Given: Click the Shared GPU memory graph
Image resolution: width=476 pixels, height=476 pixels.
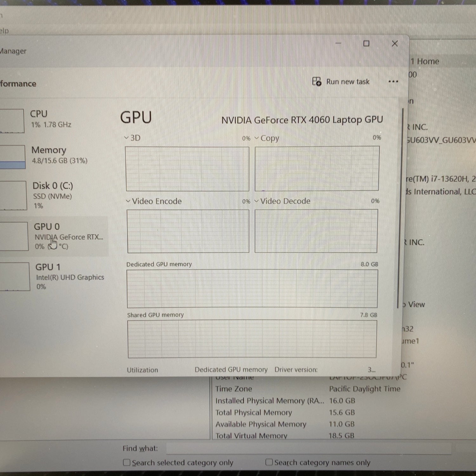Looking at the screenshot, I should (252, 339).
